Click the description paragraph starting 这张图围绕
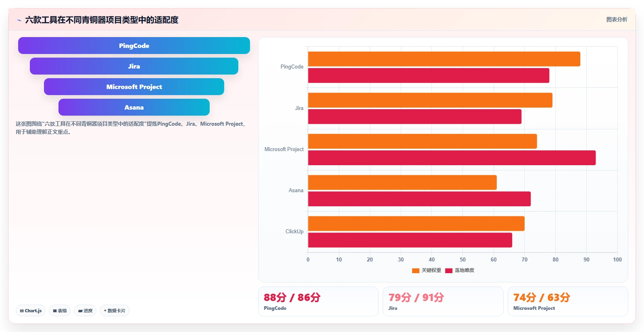The width and height of the screenshot is (644, 332). point(131,128)
